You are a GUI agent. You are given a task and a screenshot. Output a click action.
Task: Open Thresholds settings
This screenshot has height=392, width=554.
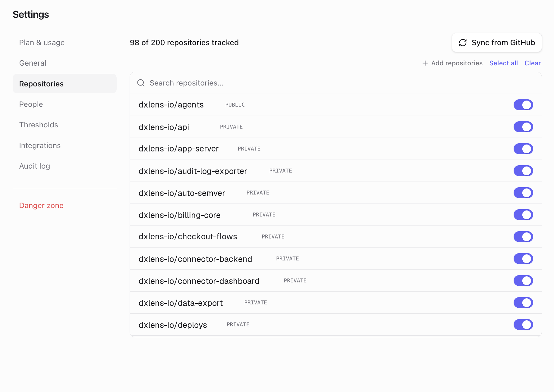click(x=65, y=125)
